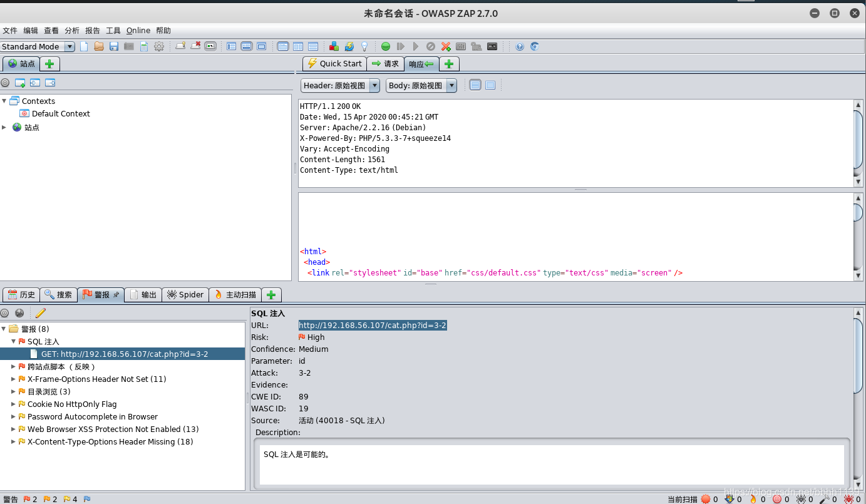This screenshot has width=866, height=504.
Task: Add tab with green plus beside 主动扫描
Action: (271, 294)
